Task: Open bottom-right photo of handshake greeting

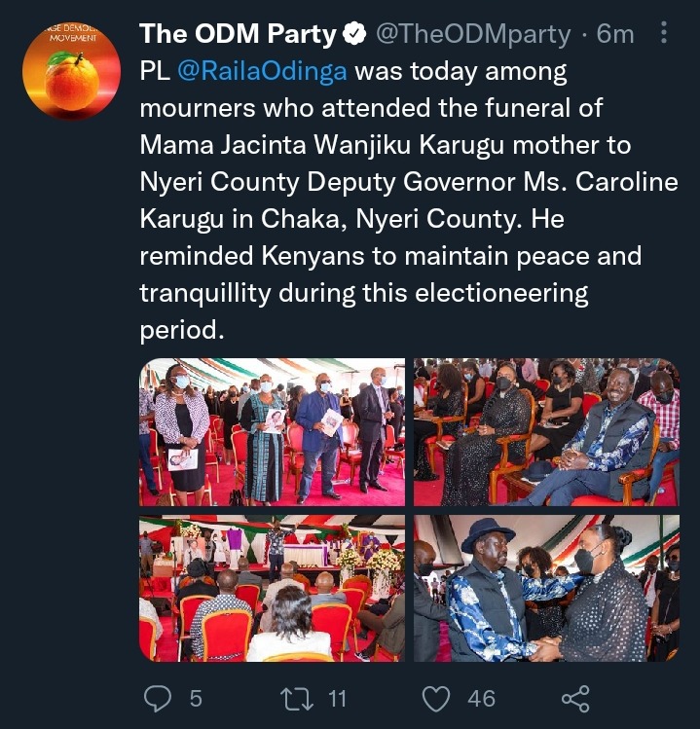Action: 546,588
